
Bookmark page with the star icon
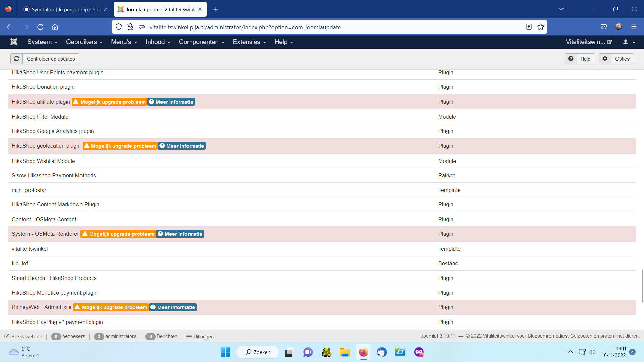pos(541,27)
